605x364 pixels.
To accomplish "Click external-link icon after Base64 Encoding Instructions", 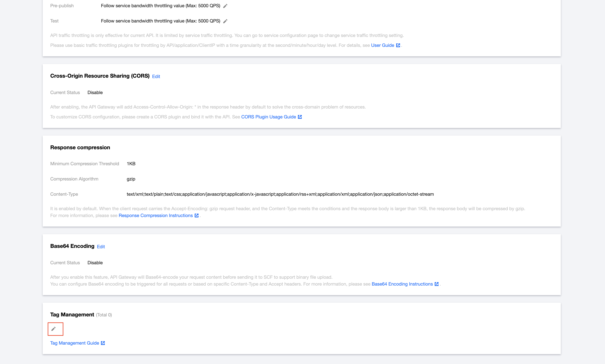I will coord(437,284).
